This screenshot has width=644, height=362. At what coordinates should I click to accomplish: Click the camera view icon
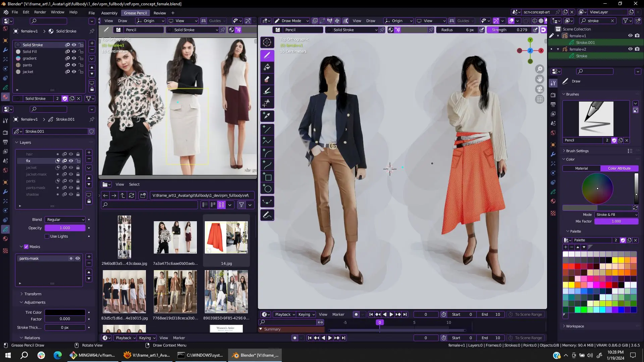point(539,89)
